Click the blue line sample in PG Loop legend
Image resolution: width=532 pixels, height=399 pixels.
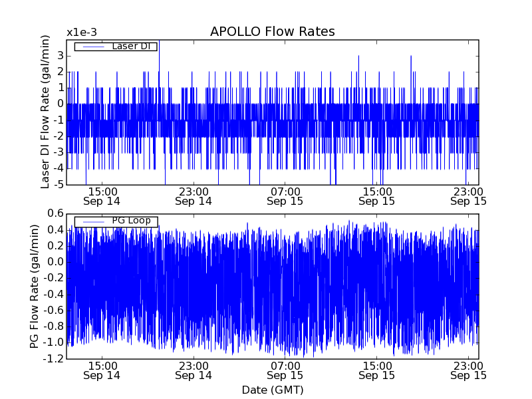coord(92,221)
